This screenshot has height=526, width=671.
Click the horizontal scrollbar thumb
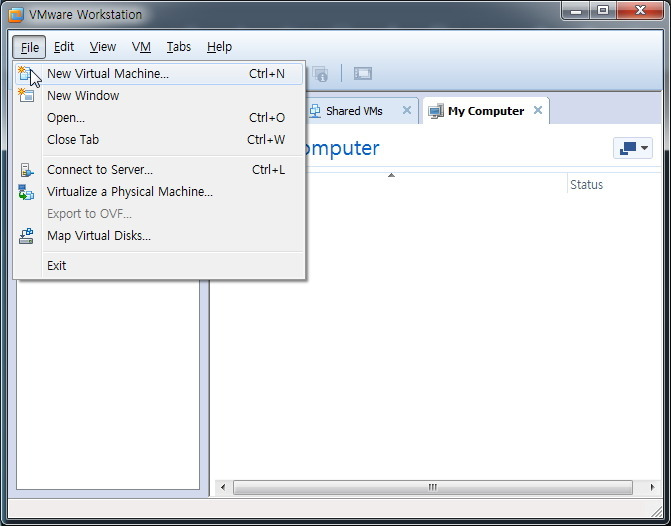433,487
